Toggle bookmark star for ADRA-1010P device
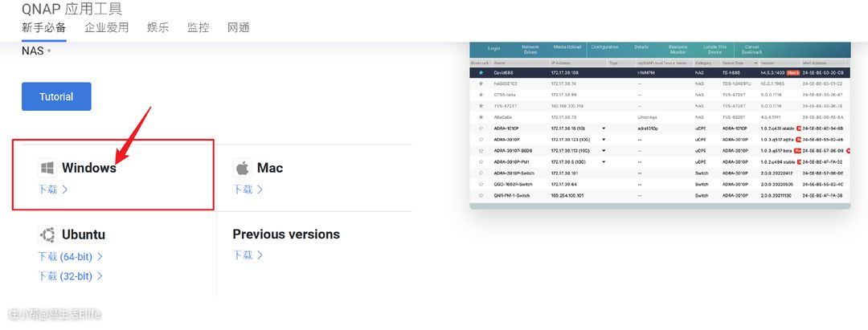 point(481,128)
